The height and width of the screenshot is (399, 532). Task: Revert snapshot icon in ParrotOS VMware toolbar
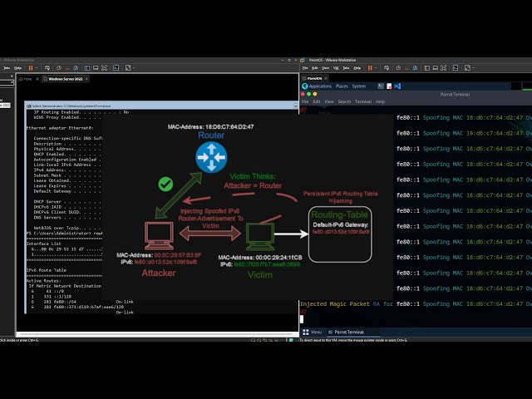[x=406, y=68]
